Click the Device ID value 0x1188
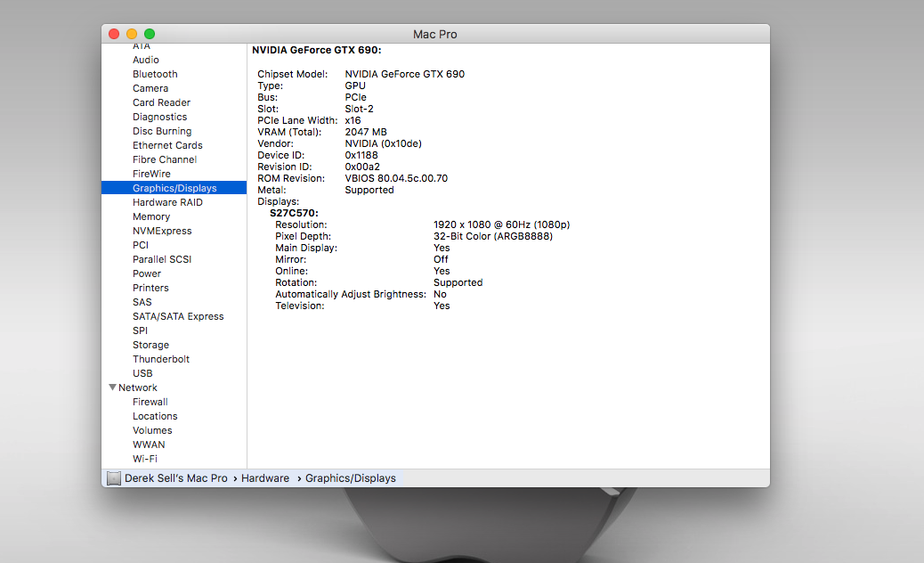Image resolution: width=924 pixels, height=563 pixels. click(361, 155)
